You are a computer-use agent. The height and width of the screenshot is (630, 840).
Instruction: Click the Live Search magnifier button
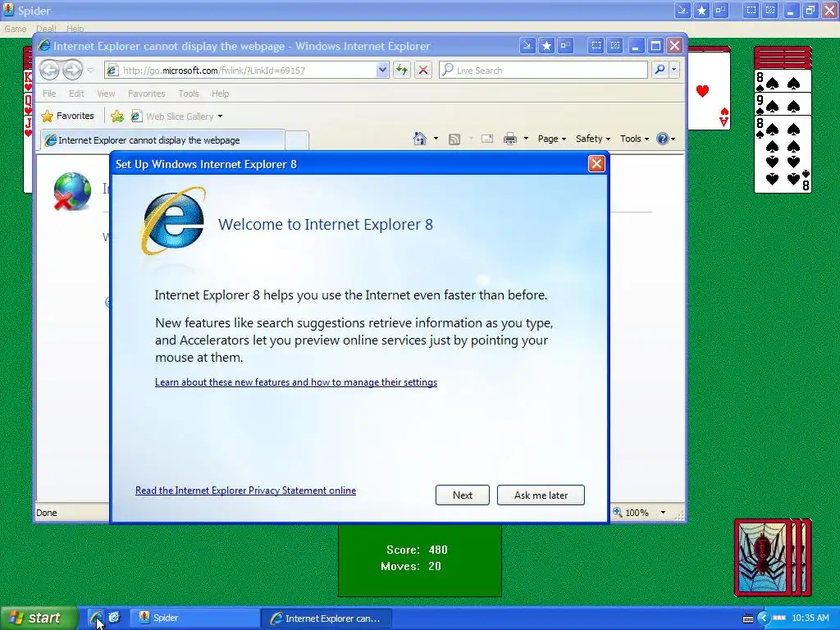click(660, 70)
